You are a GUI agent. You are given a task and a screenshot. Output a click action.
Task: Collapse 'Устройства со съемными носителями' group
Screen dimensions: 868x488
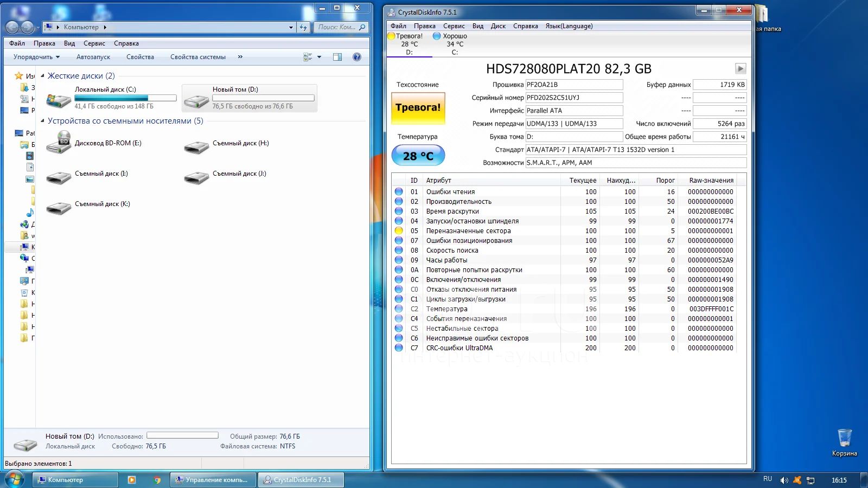tap(42, 121)
